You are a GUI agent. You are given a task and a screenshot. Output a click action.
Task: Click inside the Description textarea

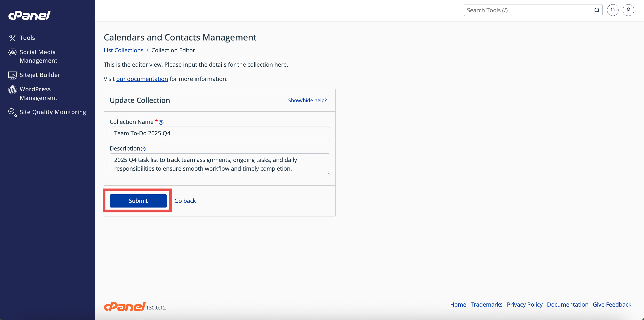coord(219,164)
